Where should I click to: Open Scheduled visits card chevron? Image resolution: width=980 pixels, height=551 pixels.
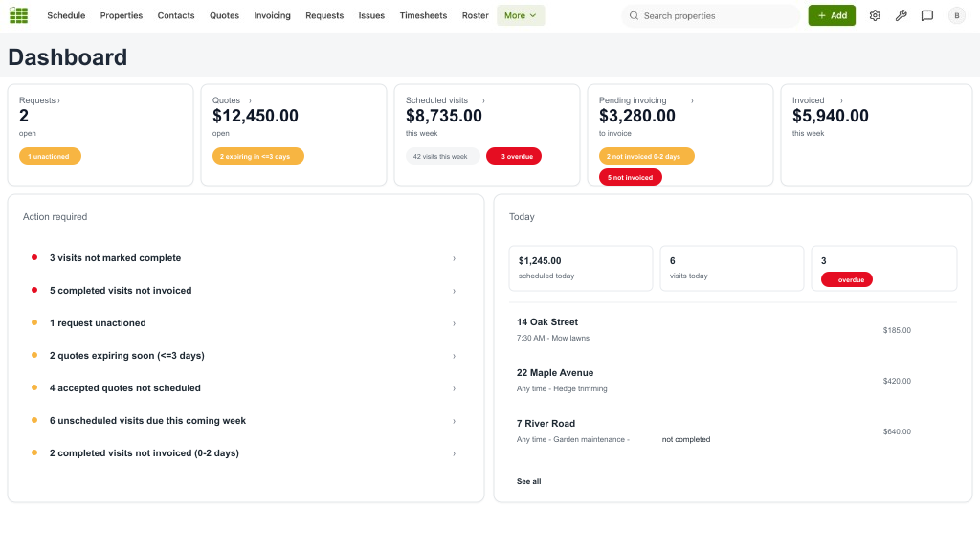click(483, 100)
